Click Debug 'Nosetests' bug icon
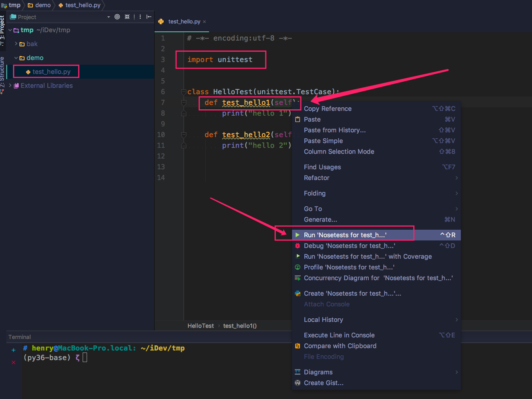 (298, 246)
